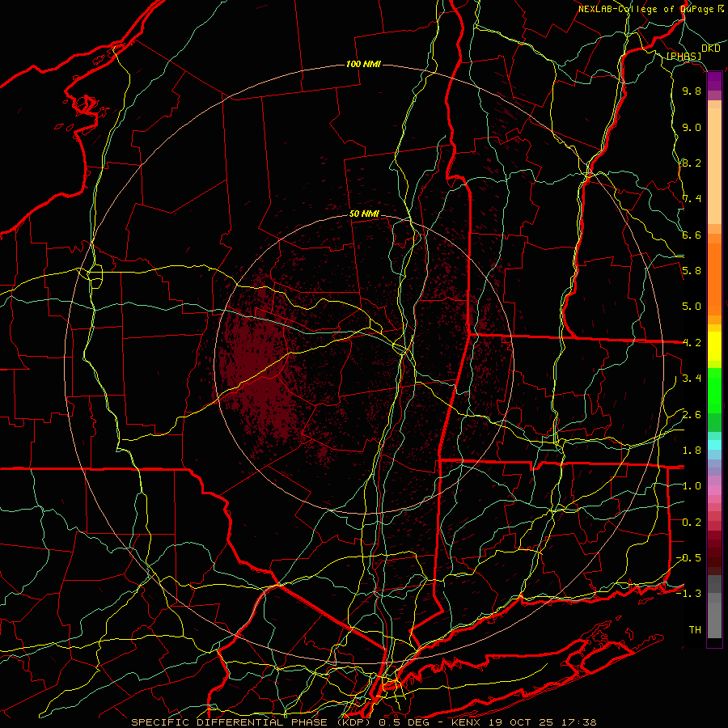
Task: Click the 1.0 value on the color scale
Action: tap(692, 486)
